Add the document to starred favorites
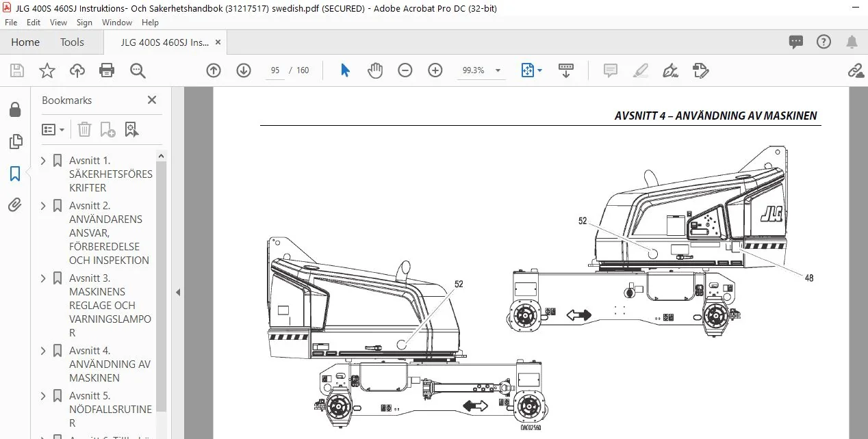 click(x=47, y=70)
